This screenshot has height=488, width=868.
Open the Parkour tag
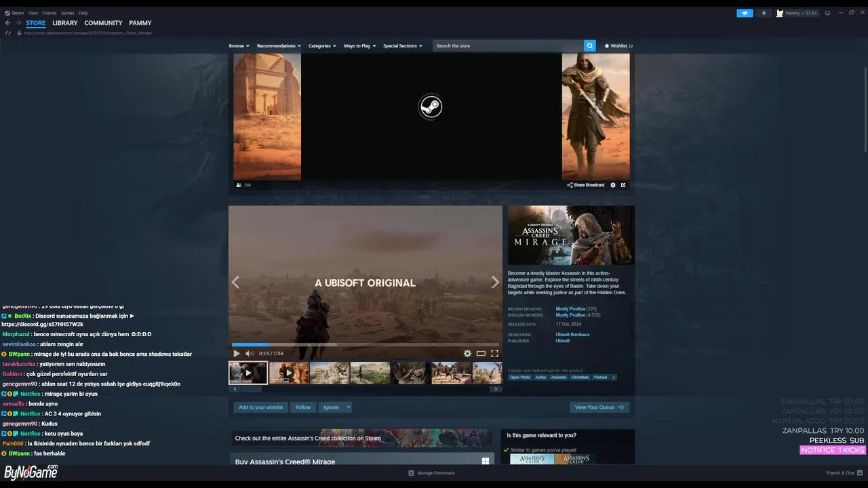(x=601, y=377)
